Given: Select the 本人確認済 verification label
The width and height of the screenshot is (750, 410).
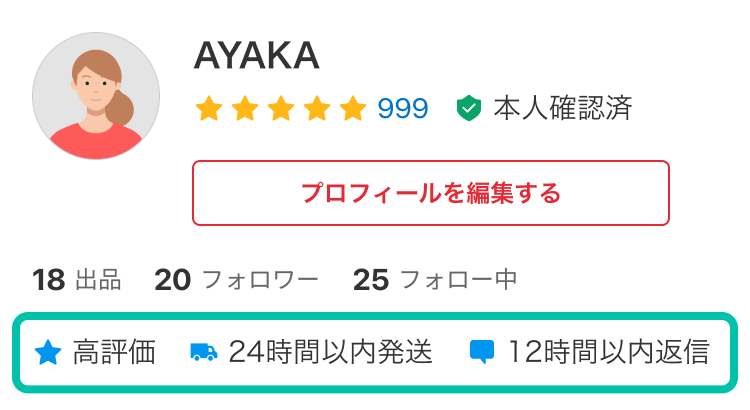Looking at the screenshot, I should tap(563, 108).
